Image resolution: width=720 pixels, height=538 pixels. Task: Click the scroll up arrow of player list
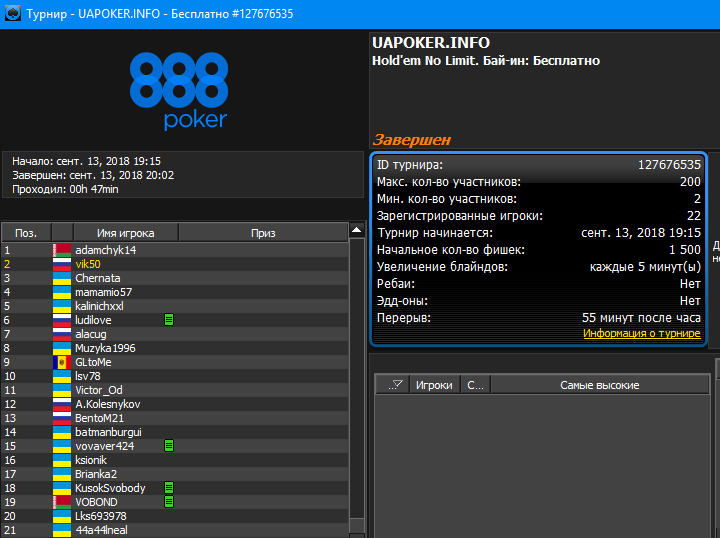click(x=356, y=230)
